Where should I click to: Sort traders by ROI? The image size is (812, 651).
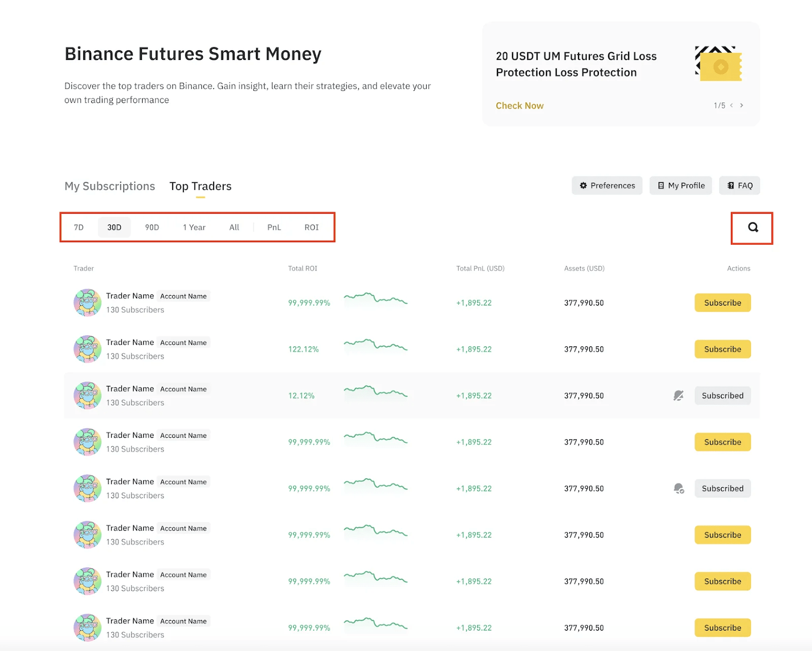(x=312, y=227)
